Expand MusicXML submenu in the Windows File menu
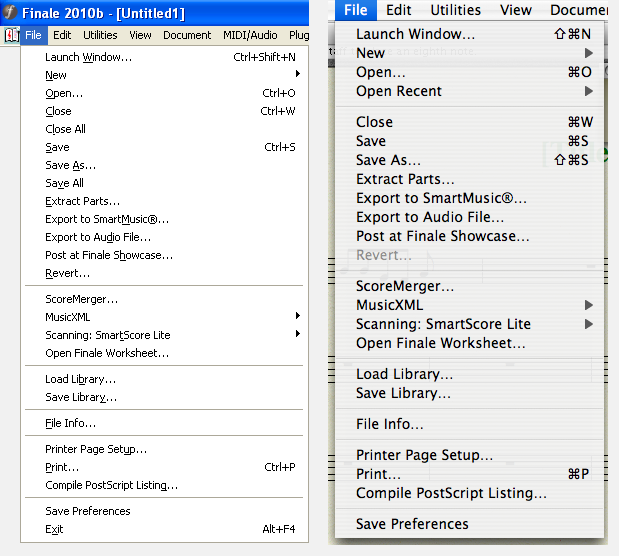The width and height of the screenshot is (619, 556). point(67,317)
